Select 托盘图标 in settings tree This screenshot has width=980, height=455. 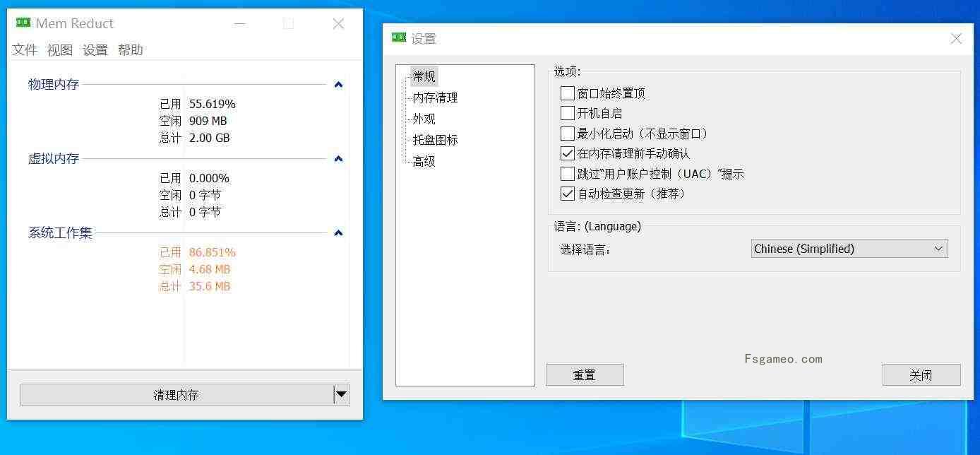point(436,140)
